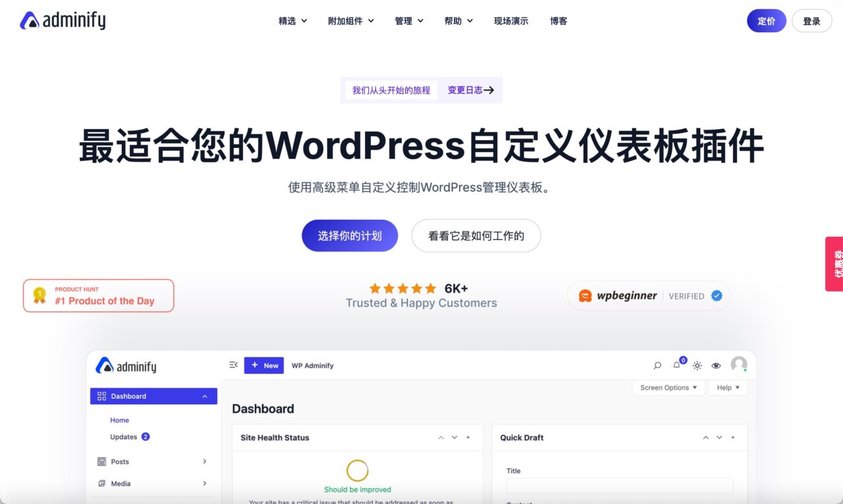
Task: Click the 我们从头开始的旅程 badge
Action: pyautogui.click(x=391, y=90)
